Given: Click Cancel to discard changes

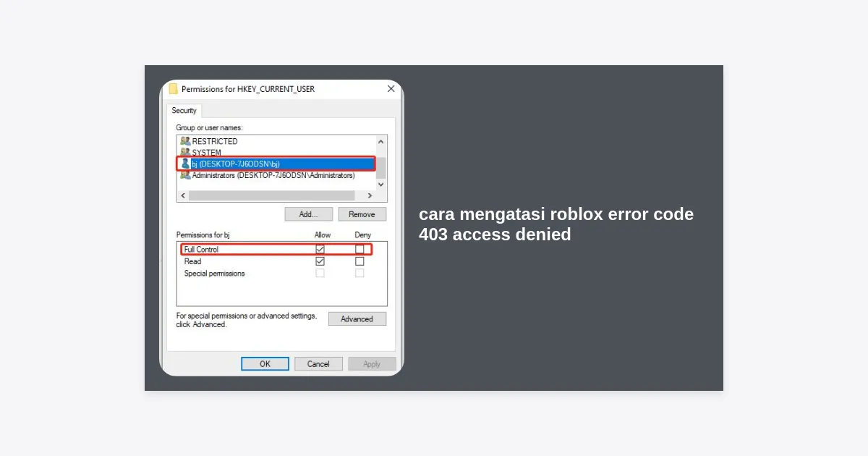Looking at the screenshot, I should coord(318,364).
